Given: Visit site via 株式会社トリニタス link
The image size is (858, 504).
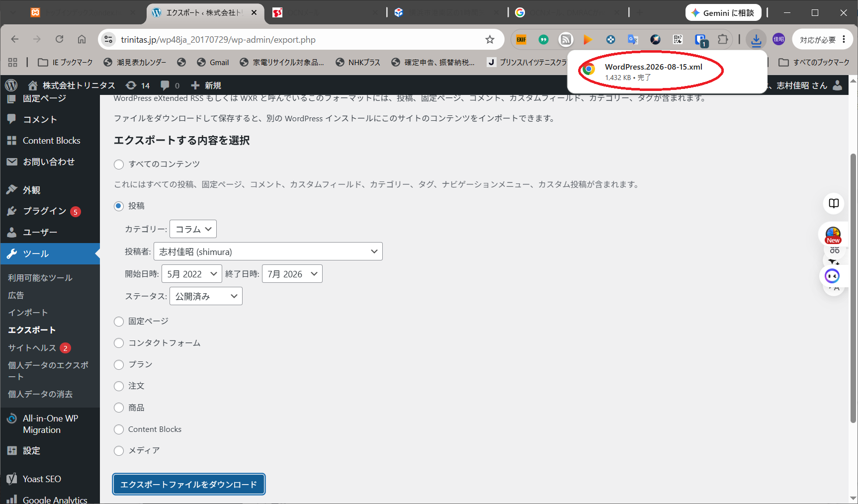Looking at the screenshot, I should click(72, 85).
